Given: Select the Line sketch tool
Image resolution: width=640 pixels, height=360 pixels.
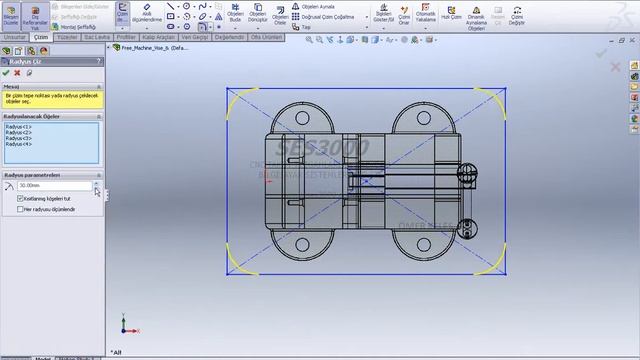Looking at the screenshot, I should (171, 6).
